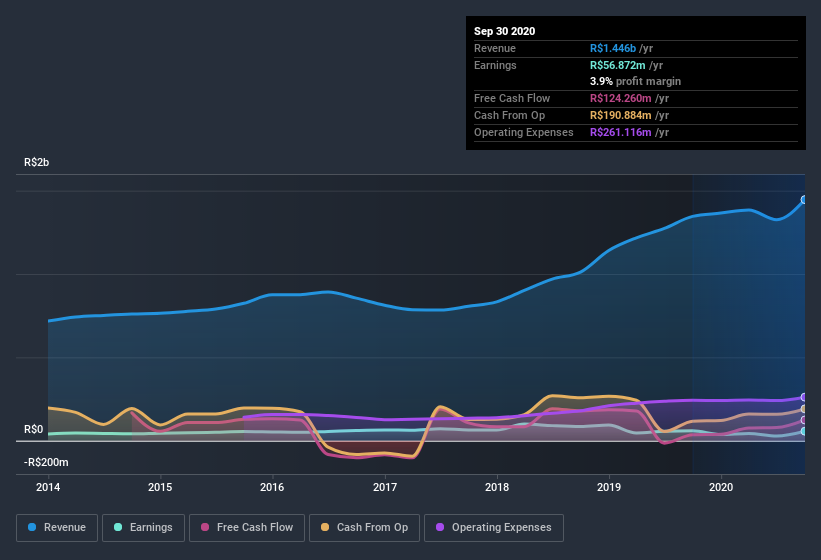Click the R$0 y-axis label
The width and height of the screenshot is (821, 560).
[34, 429]
